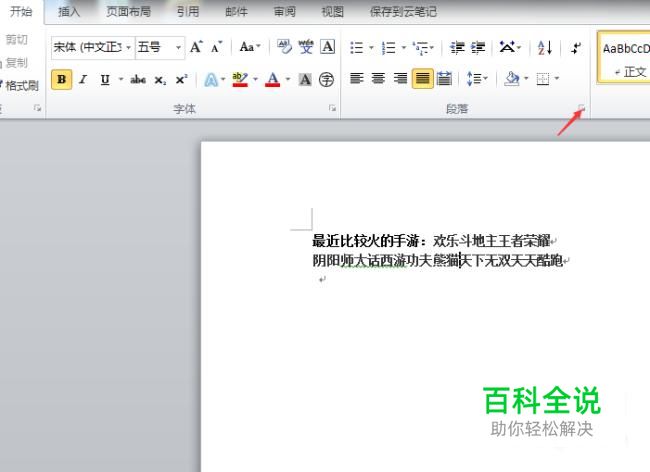Toggle subscript formatting

[160, 80]
